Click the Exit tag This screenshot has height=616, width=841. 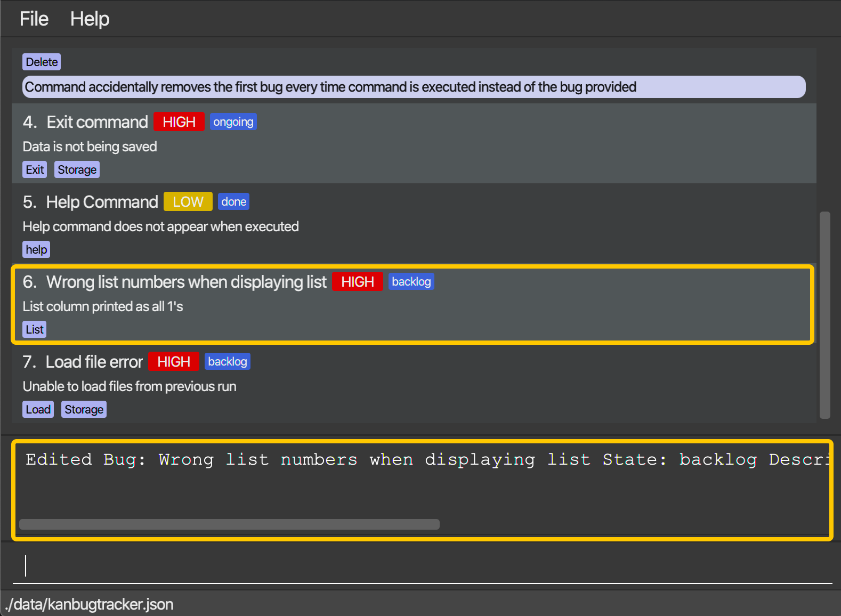[35, 169]
